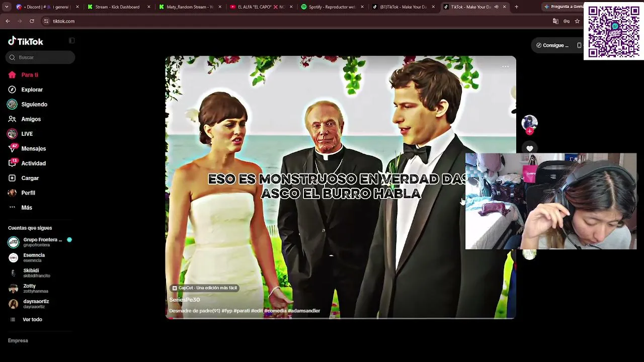This screenshot has height=362, width=644.
Task: Click the TikTok video player
Action: tap(341, 188)
